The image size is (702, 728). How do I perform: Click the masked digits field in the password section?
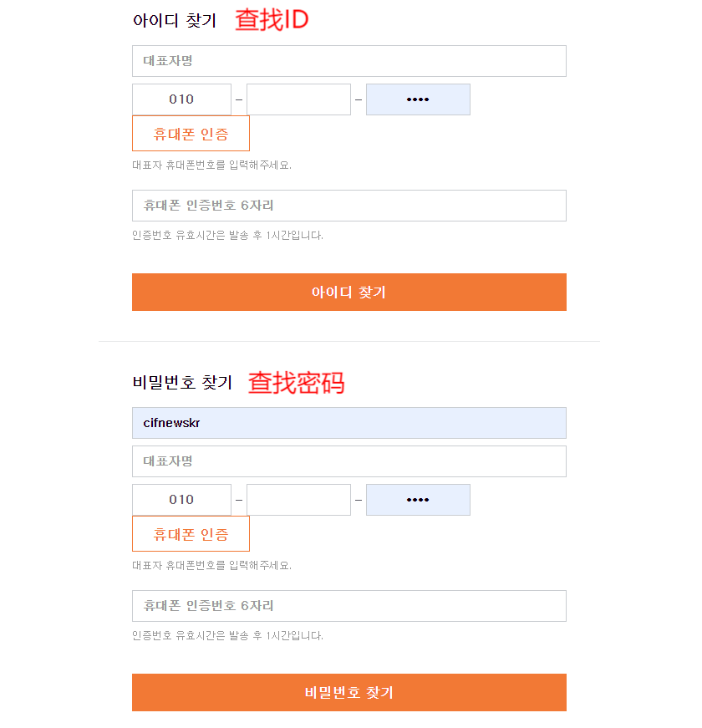[418, 499]
